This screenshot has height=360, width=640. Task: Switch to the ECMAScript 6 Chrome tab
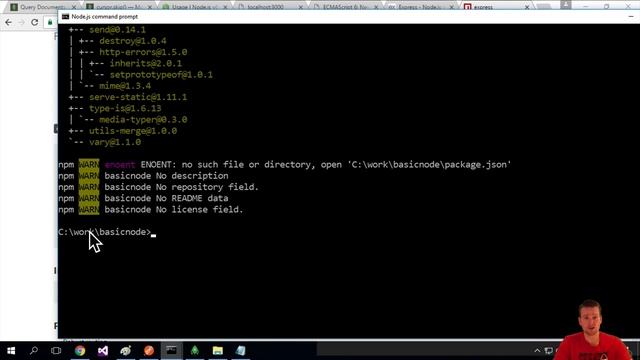(345, 7)
